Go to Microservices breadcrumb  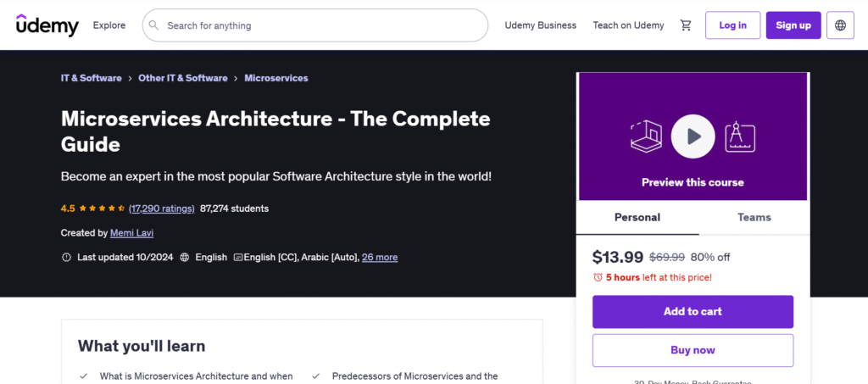276,78
